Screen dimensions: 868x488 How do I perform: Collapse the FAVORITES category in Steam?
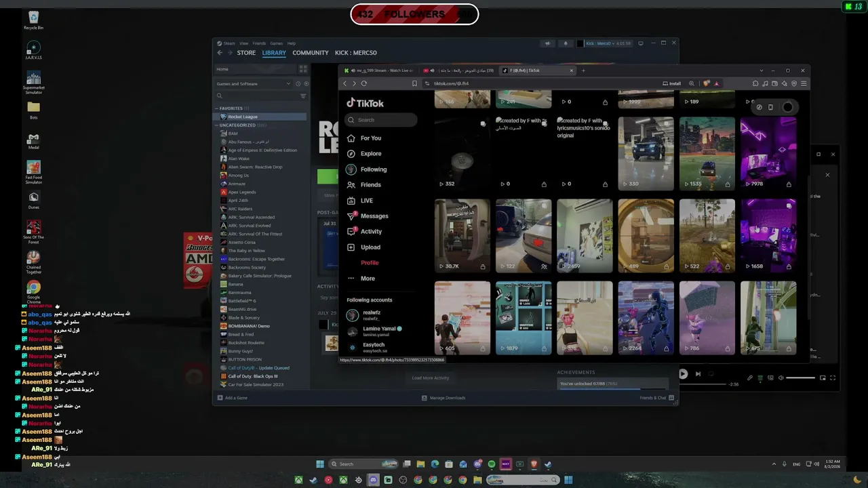(x=216, y=108)
